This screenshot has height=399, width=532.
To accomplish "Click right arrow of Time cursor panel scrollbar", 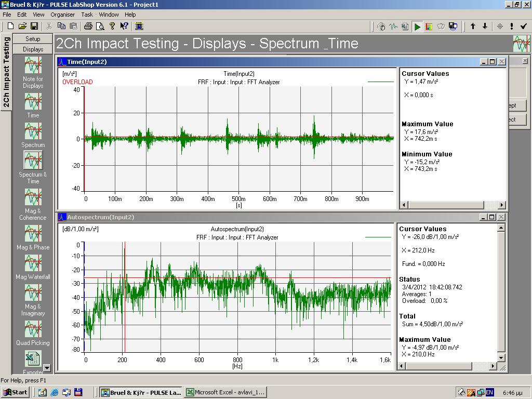I will [x=502, y=205].
